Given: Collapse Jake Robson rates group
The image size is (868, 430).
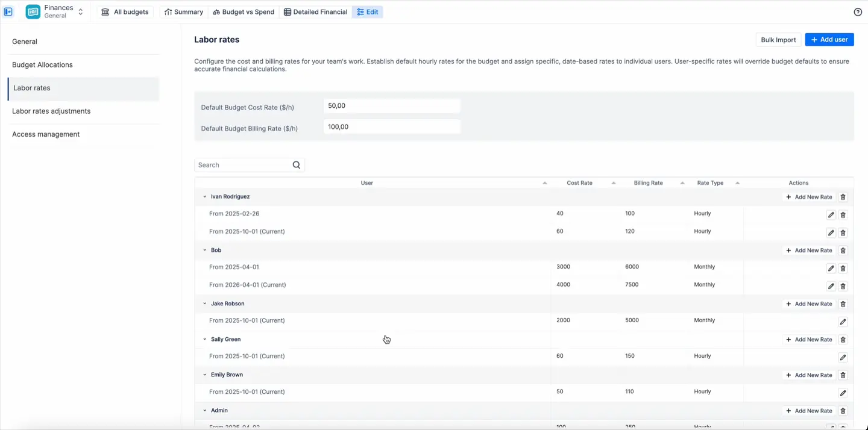Looking at the screenshot, I should pos(205,304).
